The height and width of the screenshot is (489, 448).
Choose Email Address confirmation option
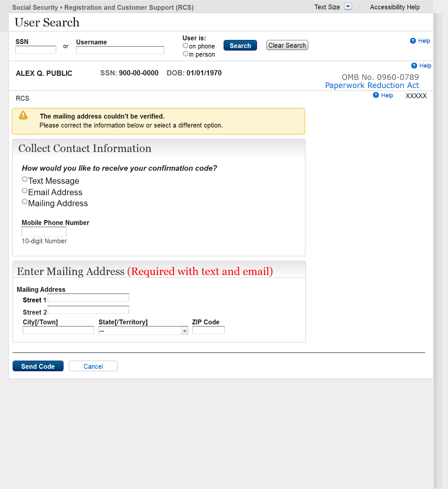click(25, 191)
